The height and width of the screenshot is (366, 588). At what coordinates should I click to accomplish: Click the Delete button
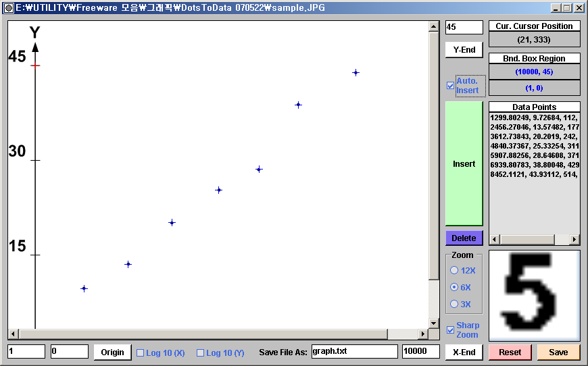pos(464,238)
